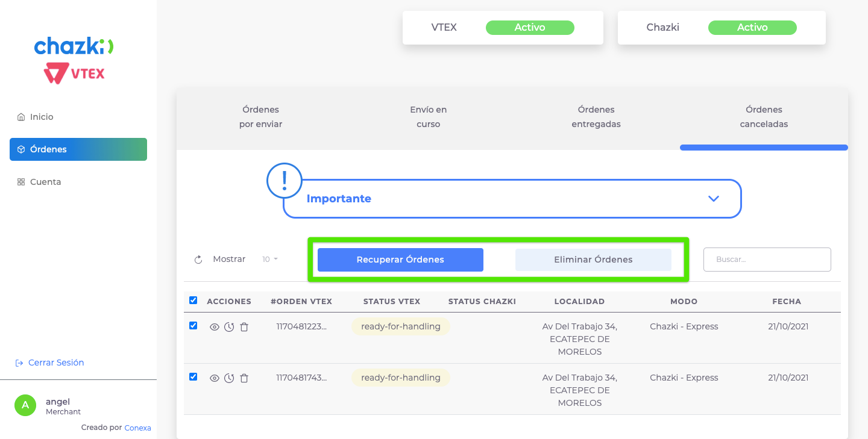Click the STATUS CHAZKI column header
Viewport: 868px width, 439px height.
coord(482,301)
